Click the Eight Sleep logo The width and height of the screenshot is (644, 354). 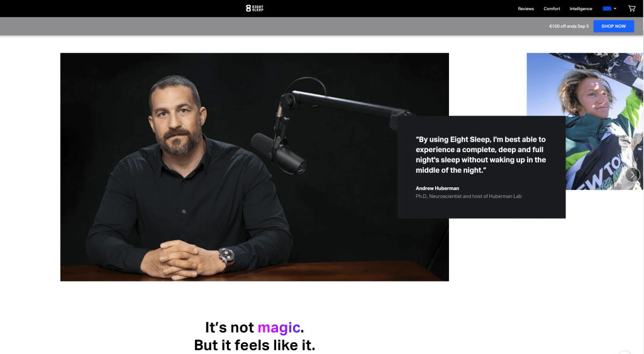point(255,8)
